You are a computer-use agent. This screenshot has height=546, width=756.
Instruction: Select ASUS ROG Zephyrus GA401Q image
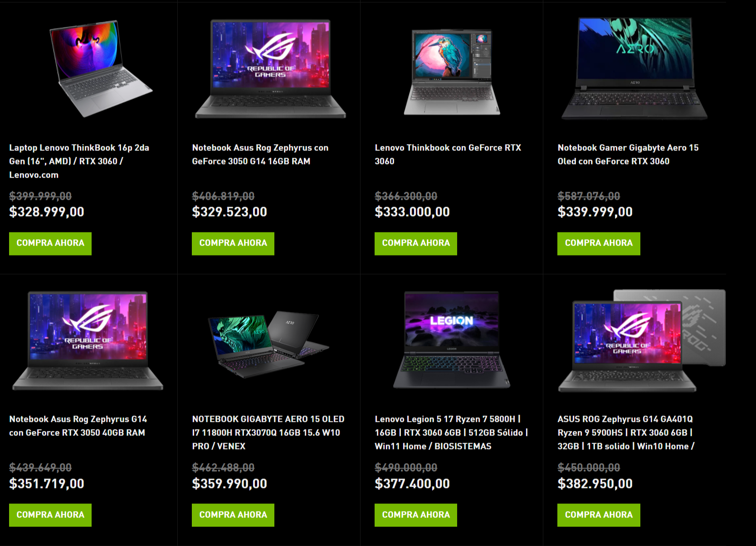(x=642, y=340)
